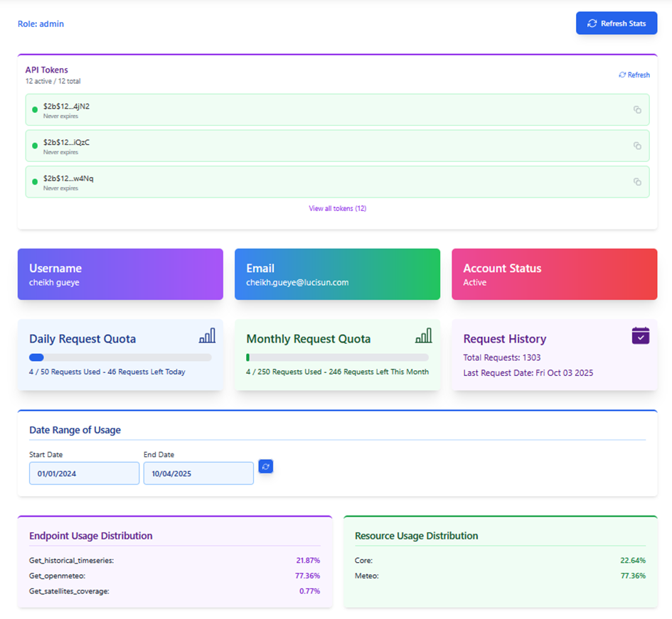Copy the $2b$12...w4Nq token
Screen dimensions: 672x619
pos(637,182)
